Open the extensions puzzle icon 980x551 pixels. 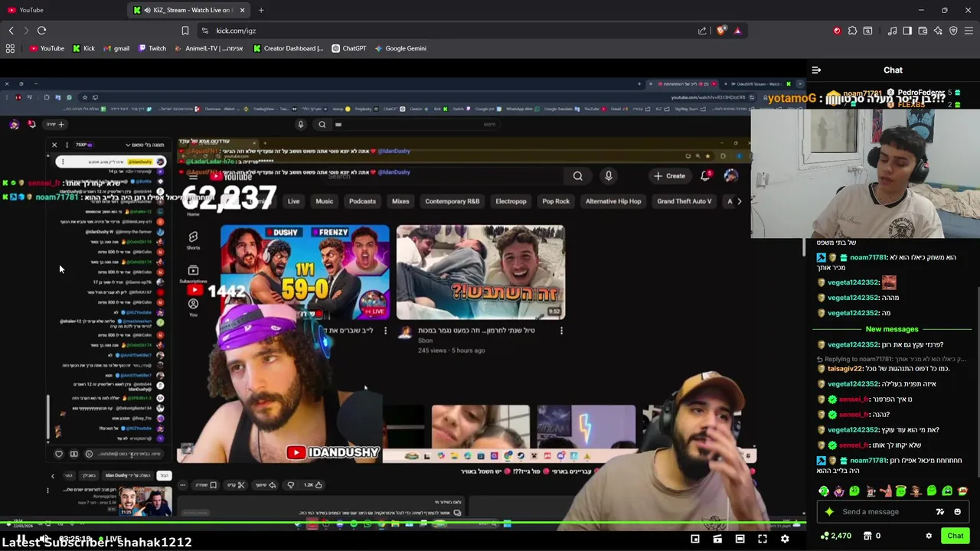pyautogui.click(x=852, y=31)
